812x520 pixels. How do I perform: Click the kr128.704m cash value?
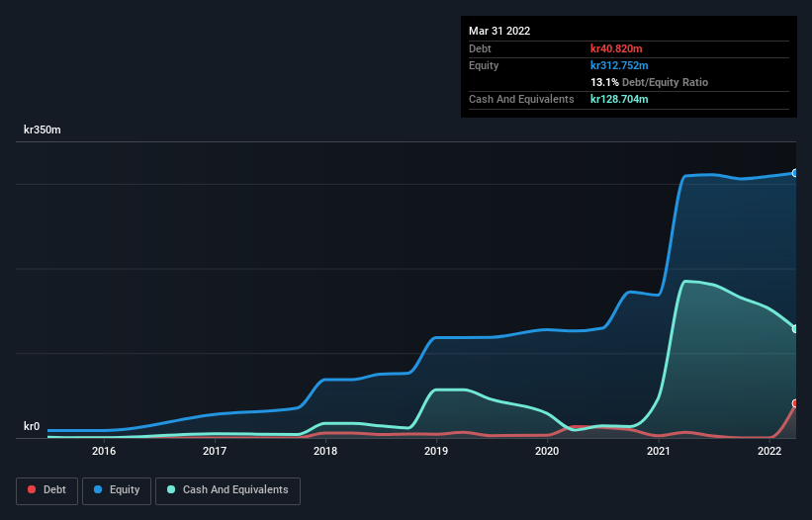619,99
